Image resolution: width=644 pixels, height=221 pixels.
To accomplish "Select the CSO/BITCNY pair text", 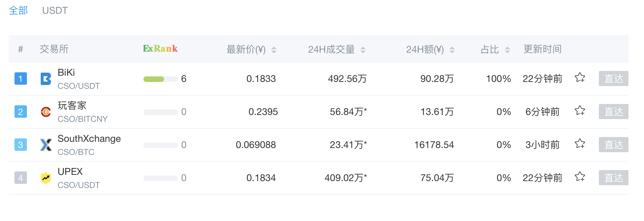I will (83, 119).
